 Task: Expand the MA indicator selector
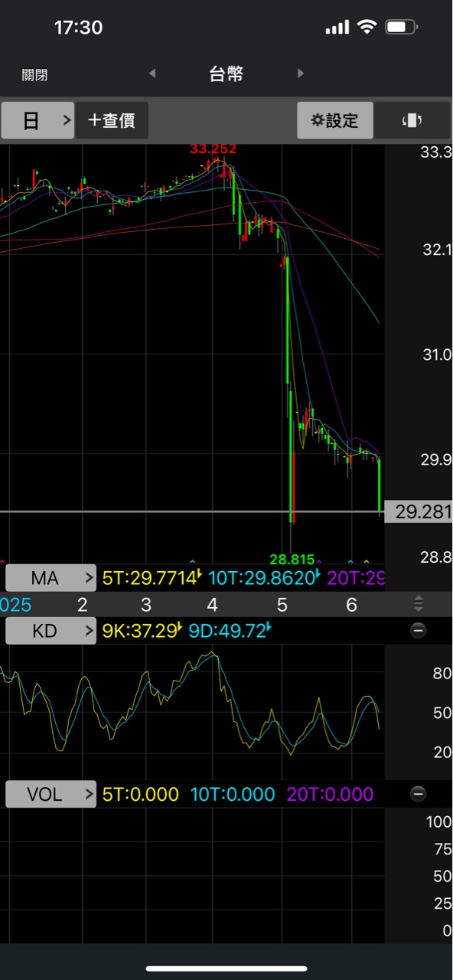(x=51, y=578)
